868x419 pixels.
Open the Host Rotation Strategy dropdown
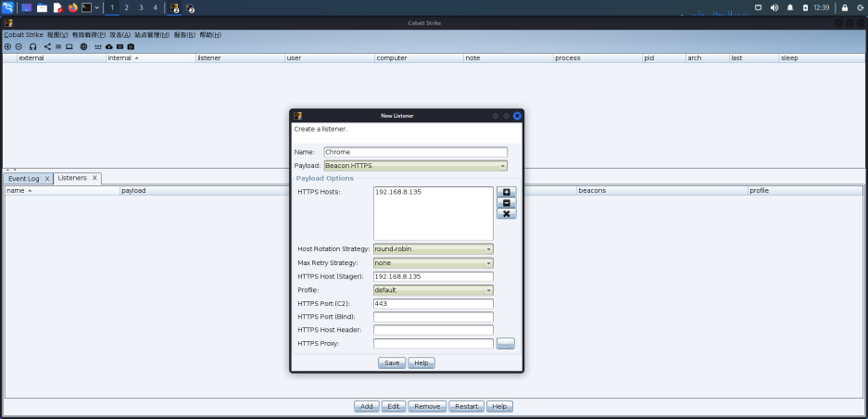pos(434,249)
